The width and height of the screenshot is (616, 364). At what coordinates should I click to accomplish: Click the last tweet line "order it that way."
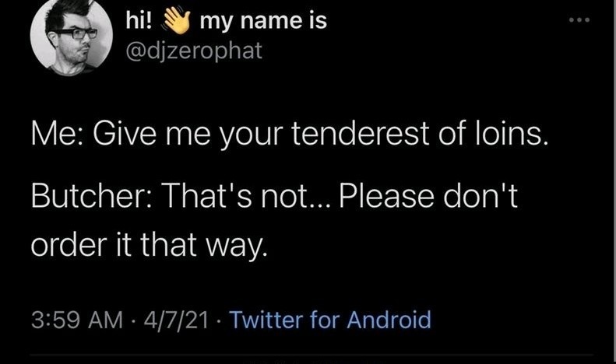point(148,247)
